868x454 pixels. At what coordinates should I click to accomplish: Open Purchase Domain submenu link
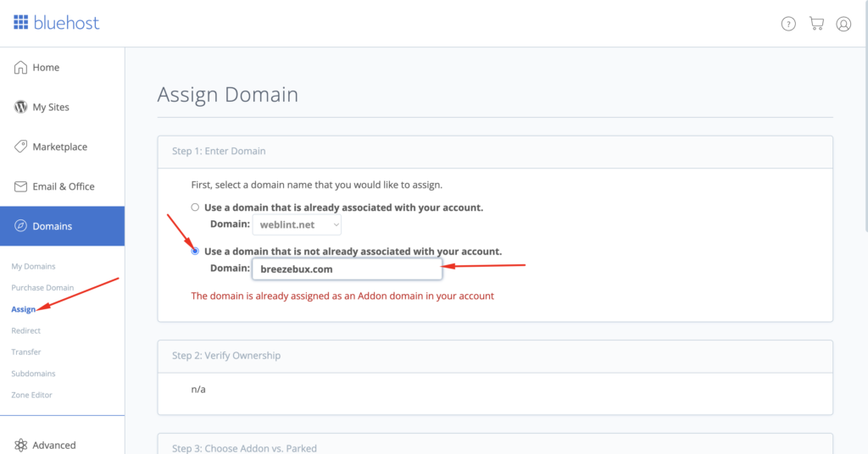42,287
